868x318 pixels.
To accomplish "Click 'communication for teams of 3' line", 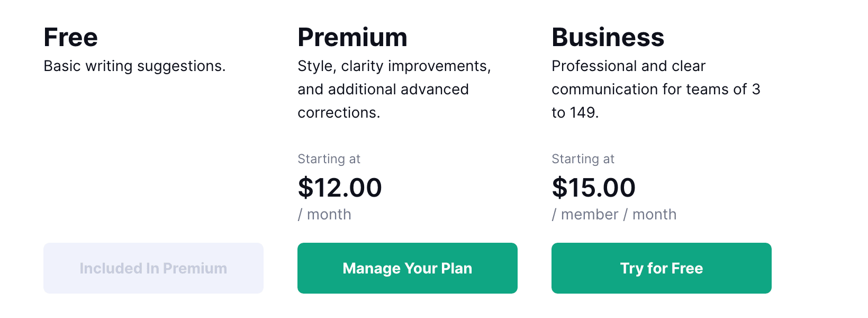I will tap(656, 89).
